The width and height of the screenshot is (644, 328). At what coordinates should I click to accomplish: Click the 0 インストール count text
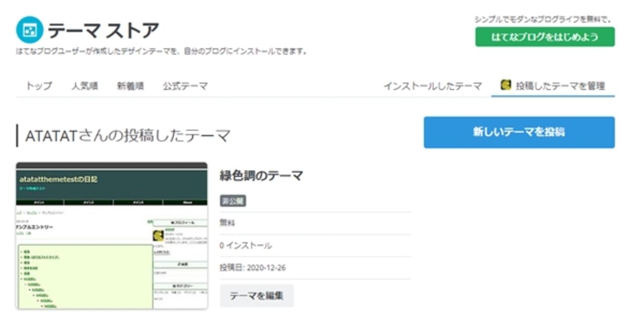pyautogui.click(x=246, y=245)
